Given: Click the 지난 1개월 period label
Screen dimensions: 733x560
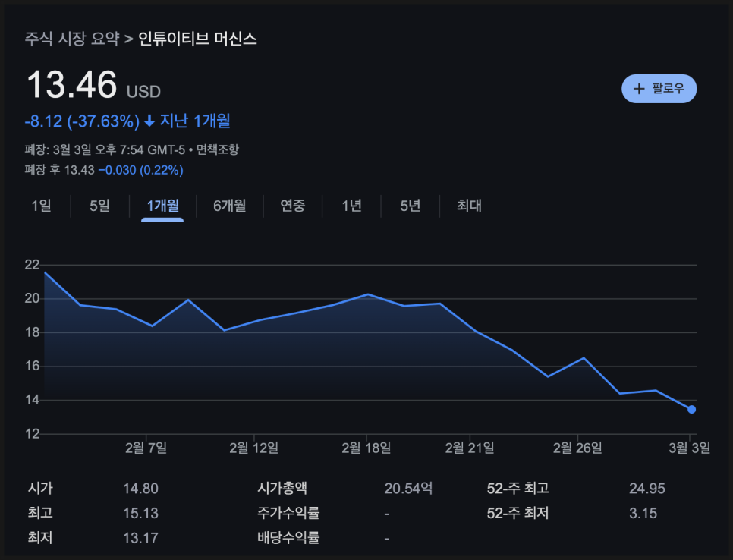Looking at the screenshot, I should [195, 121].
